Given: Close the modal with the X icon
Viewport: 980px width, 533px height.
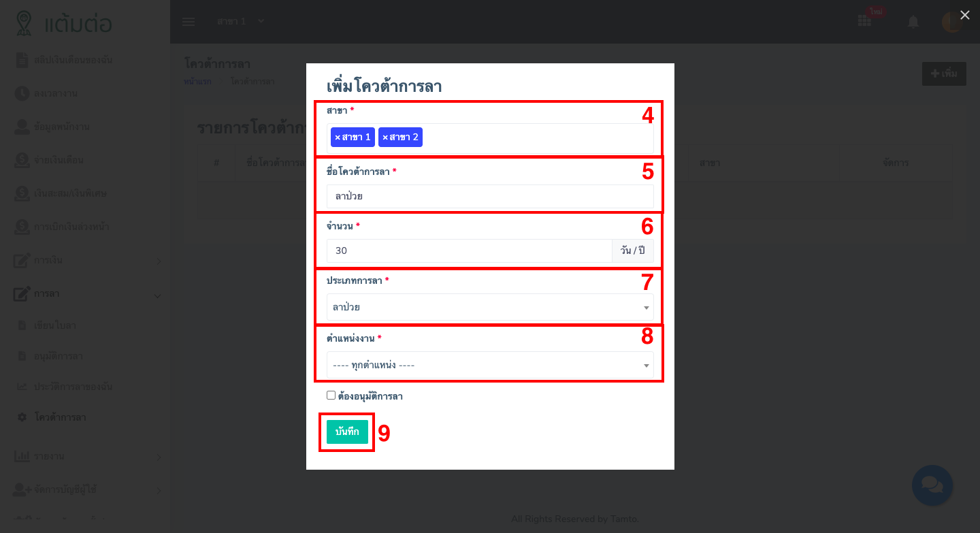Looking at the screenshot, I should pos(964,15).
